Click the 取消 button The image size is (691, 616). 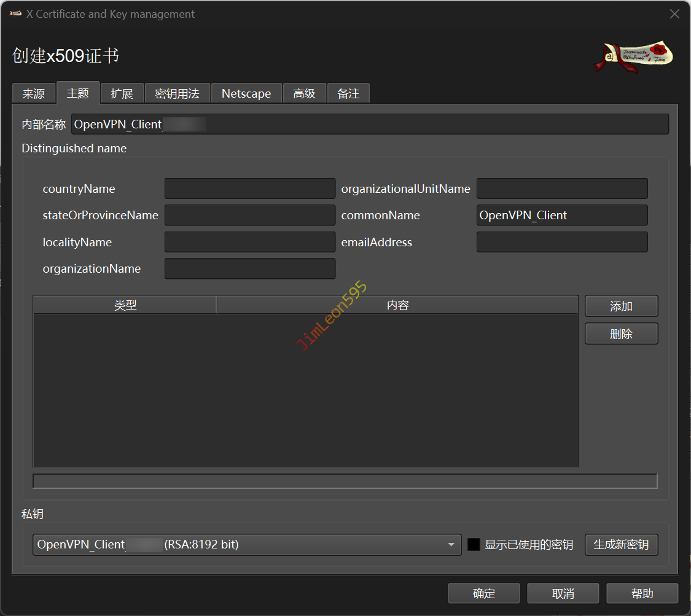(563, 593)
